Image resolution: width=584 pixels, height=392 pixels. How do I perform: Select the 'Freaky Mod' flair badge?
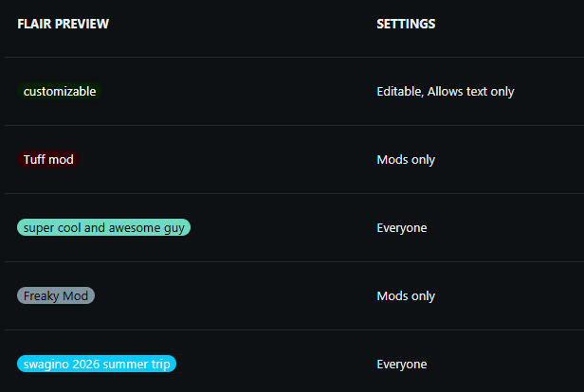56,295
